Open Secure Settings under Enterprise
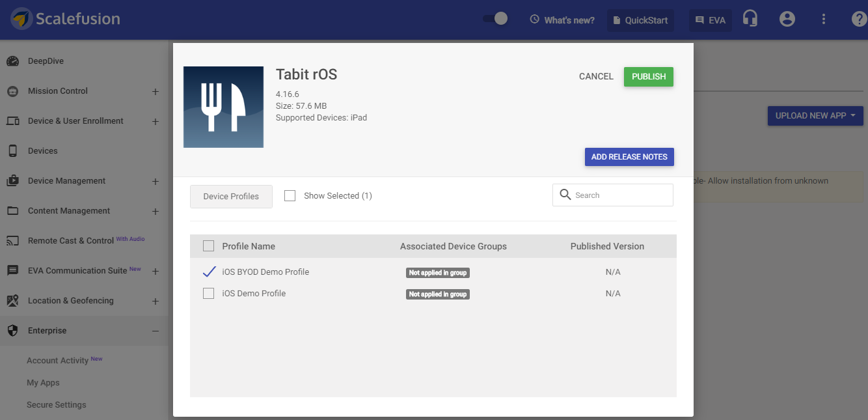The height and width of the screenshot is (420, 868). coord(57,404)
